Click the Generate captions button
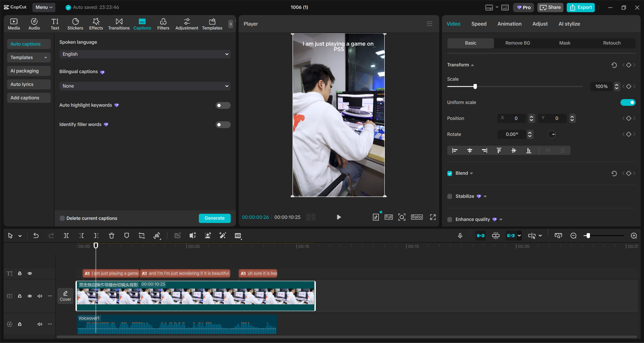 coord(214,218)
